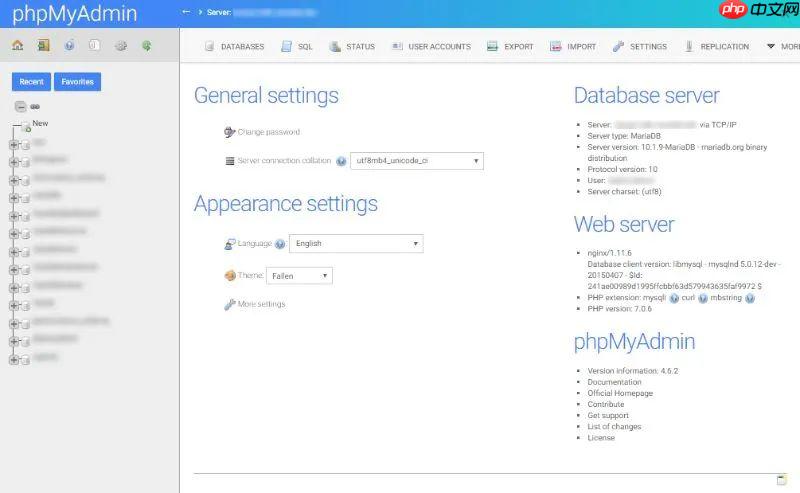Image resolution: width=800 pixels, height=493 pixels.
Task: Click the Favorites button
Action: (x=78, y=82)
